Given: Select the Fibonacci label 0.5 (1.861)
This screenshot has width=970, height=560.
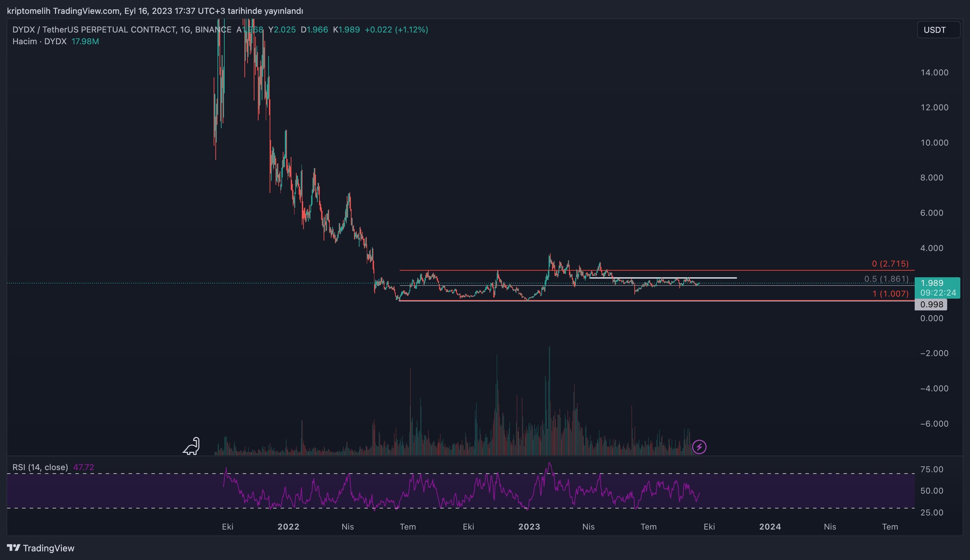Looking at the screenshot, I should [x=886, y=279].
